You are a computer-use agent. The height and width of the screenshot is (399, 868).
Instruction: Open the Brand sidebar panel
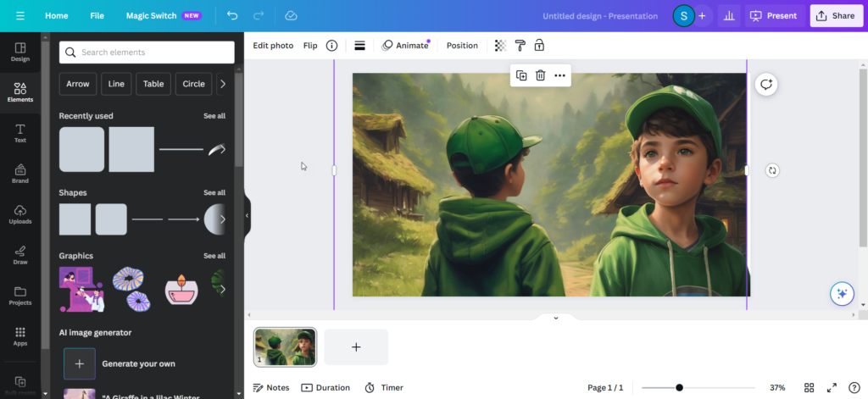(x=20, y=174)
